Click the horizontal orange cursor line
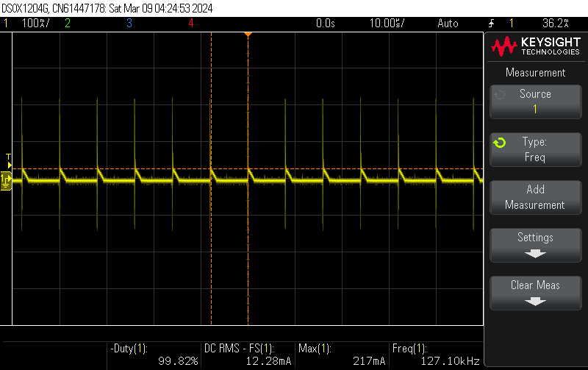This screenshot has height=370, width=588. (x=248, y=169)
